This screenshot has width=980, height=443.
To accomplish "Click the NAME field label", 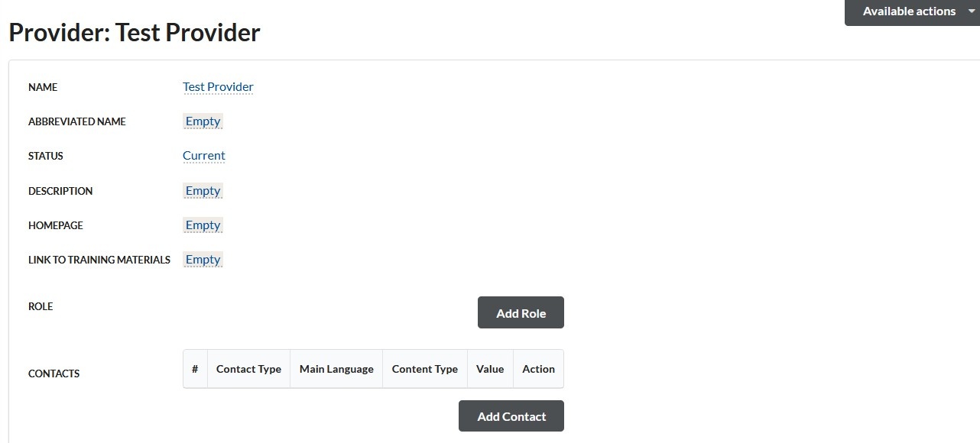I will tap(43, 87).
